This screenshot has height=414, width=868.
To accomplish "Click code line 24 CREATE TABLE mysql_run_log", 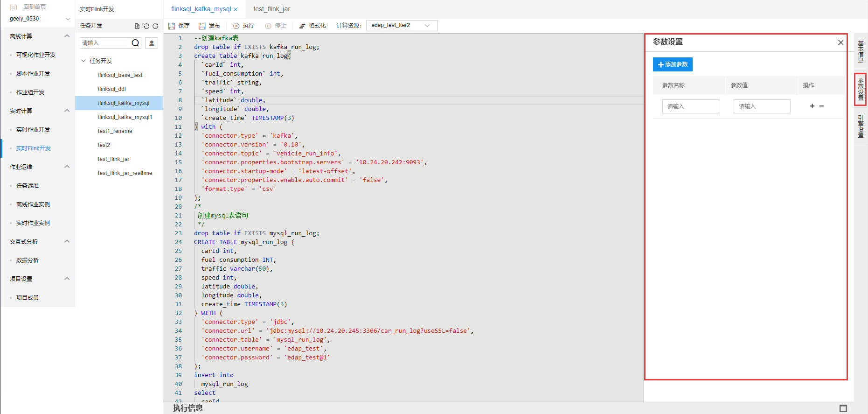I will pyautogui.click(x=244, y=242).
